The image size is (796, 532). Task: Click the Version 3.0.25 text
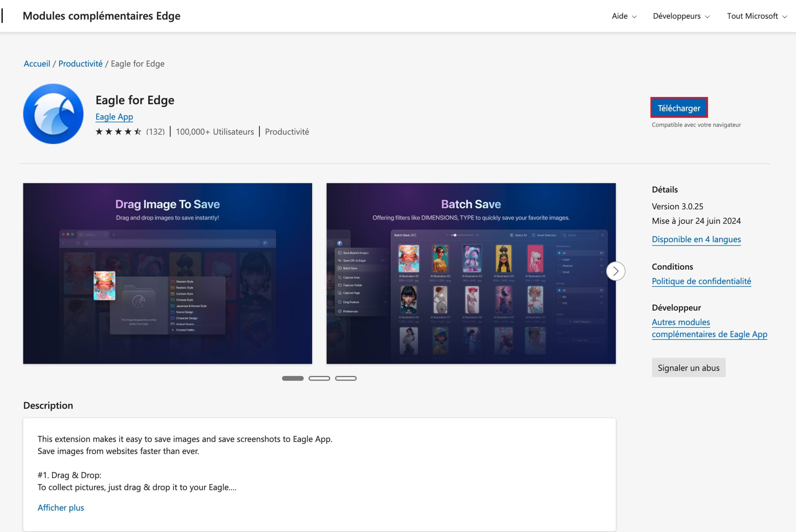[x=678, y=206]
